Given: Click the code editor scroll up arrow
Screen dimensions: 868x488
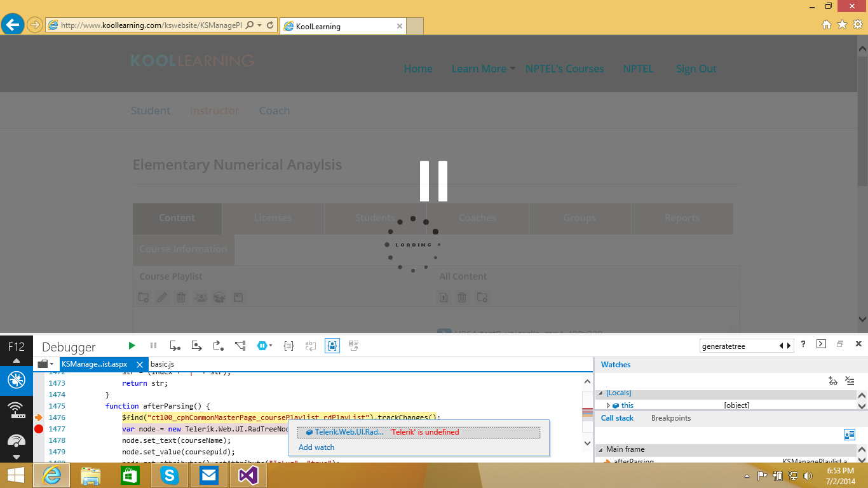Looking at the screenshot, I should coord(587,381).
